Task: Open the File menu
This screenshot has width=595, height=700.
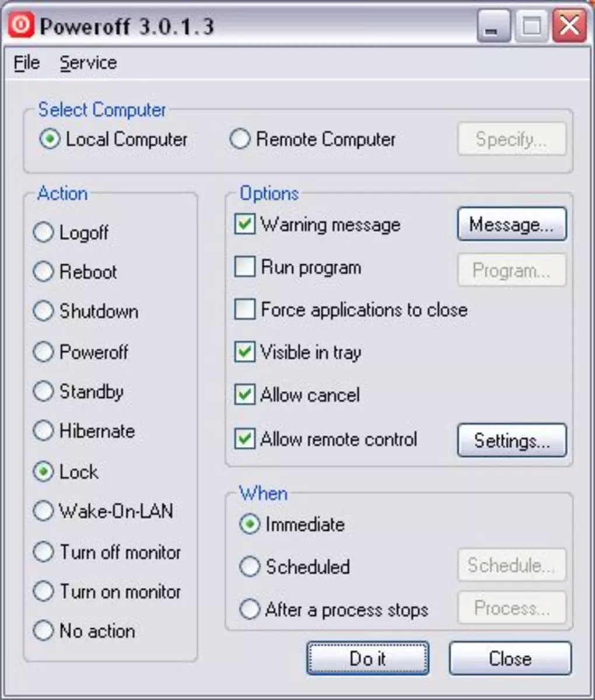Action: coord(25,62)
